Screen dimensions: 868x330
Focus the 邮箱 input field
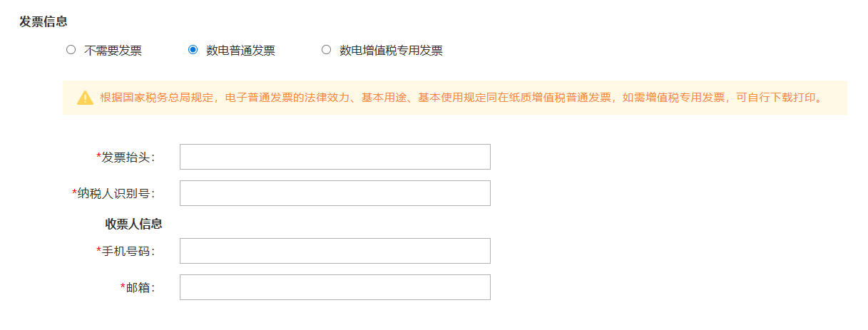tap(335, 287)
